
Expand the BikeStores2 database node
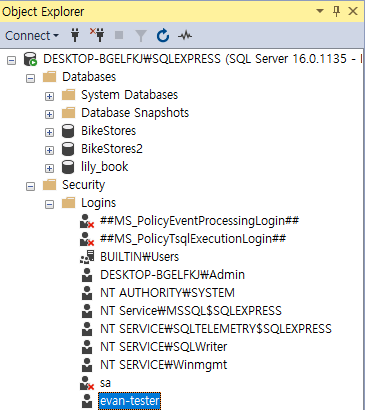(49, 151)
